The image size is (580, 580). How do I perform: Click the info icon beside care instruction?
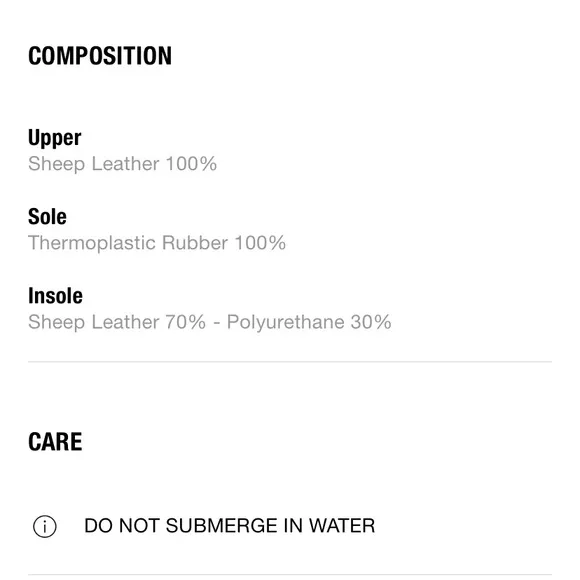[x=45, y=526]
